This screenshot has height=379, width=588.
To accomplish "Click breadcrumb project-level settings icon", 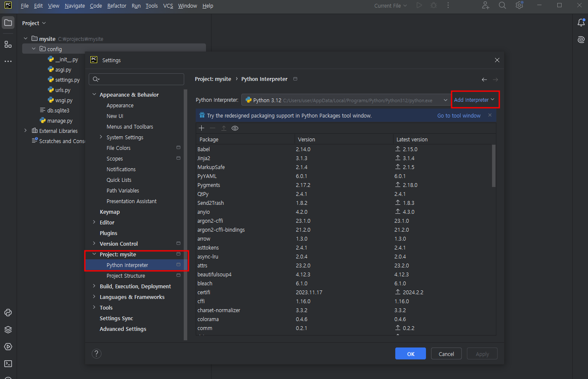I will pyautogui.click(x=295, y=79).
